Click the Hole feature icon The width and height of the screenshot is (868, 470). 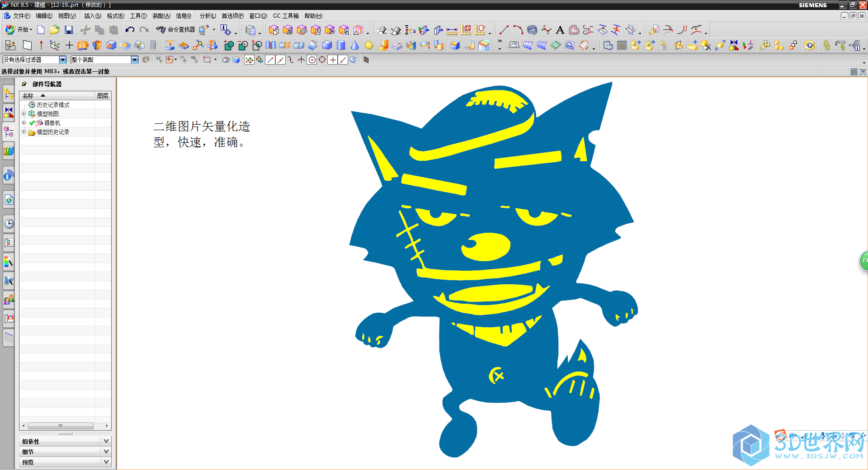[111, 45]
